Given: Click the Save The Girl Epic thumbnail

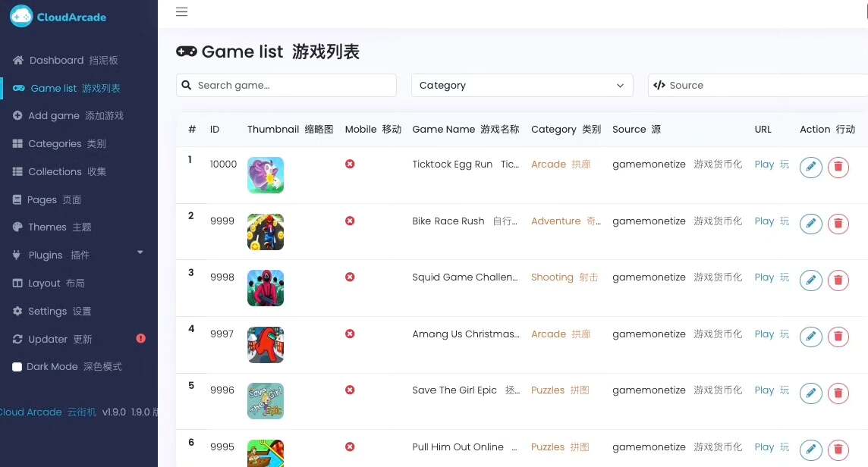Looking at the screenshot, I should click(x=266, y=400).
